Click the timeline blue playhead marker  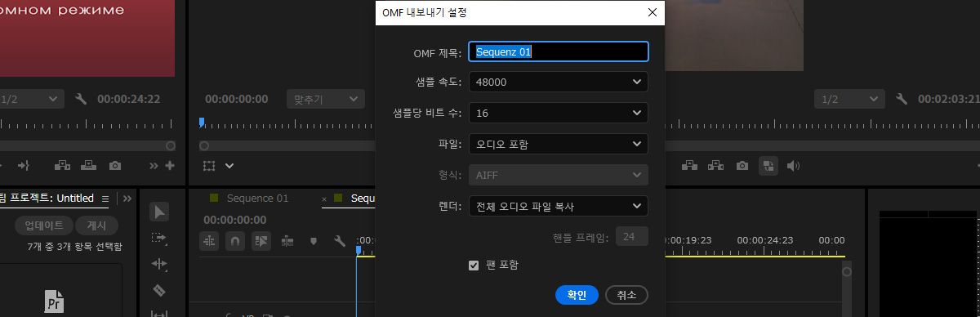click(358, 251)
